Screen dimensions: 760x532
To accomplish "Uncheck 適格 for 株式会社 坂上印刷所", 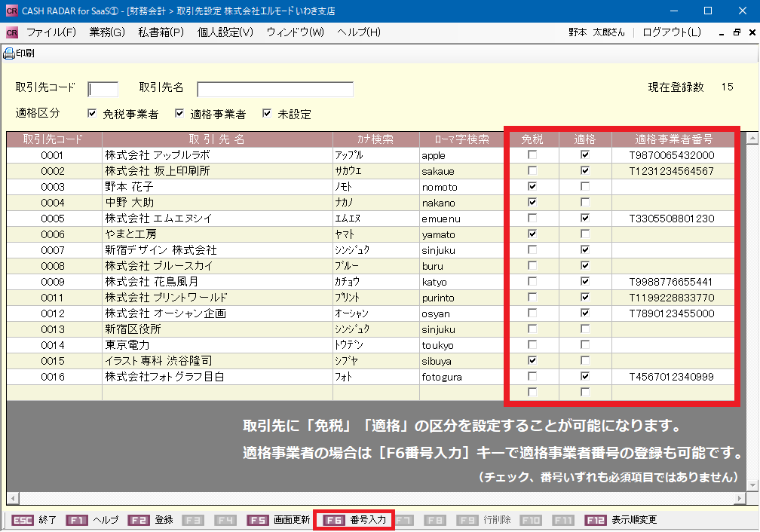I will 585,171.
